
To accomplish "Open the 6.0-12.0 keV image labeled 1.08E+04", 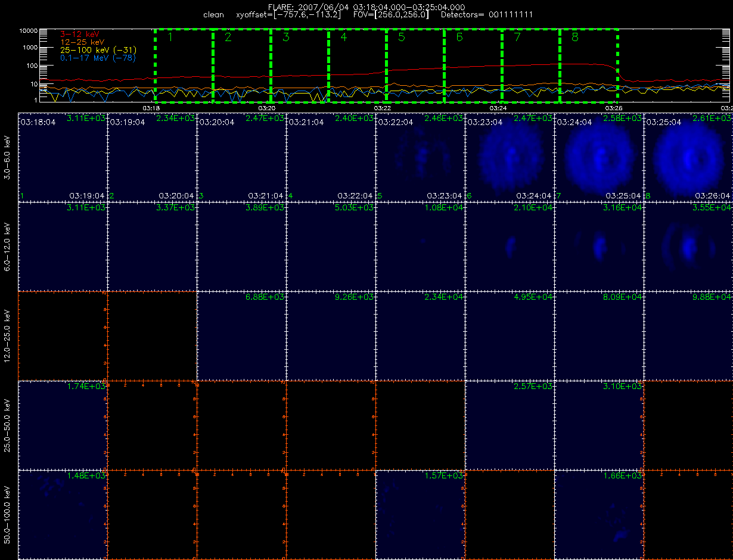I will click(420, 246).
